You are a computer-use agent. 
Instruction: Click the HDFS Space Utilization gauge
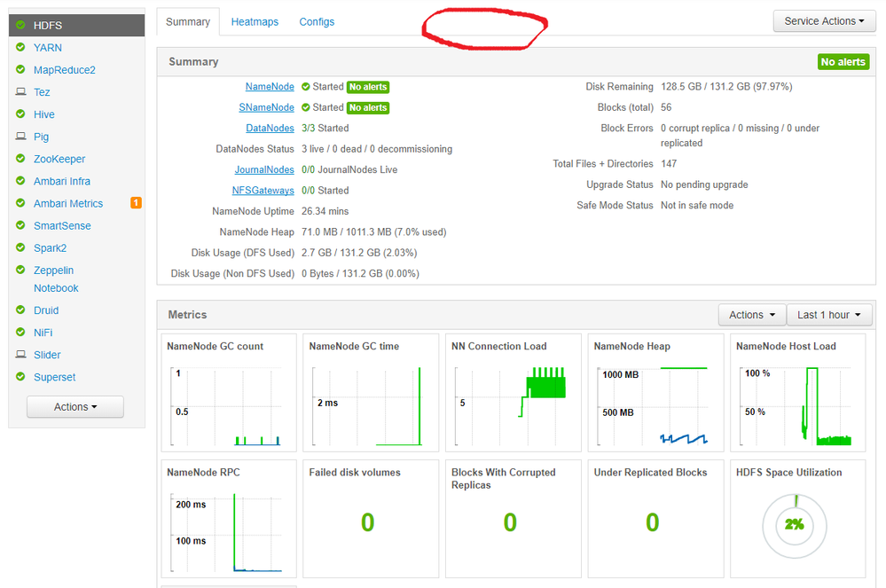tap(795, 526)
